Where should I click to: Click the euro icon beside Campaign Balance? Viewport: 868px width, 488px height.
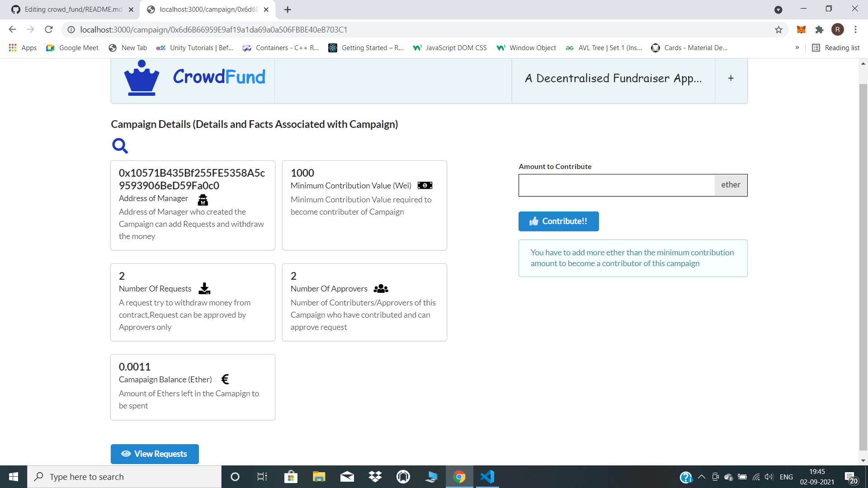point(225,379)
